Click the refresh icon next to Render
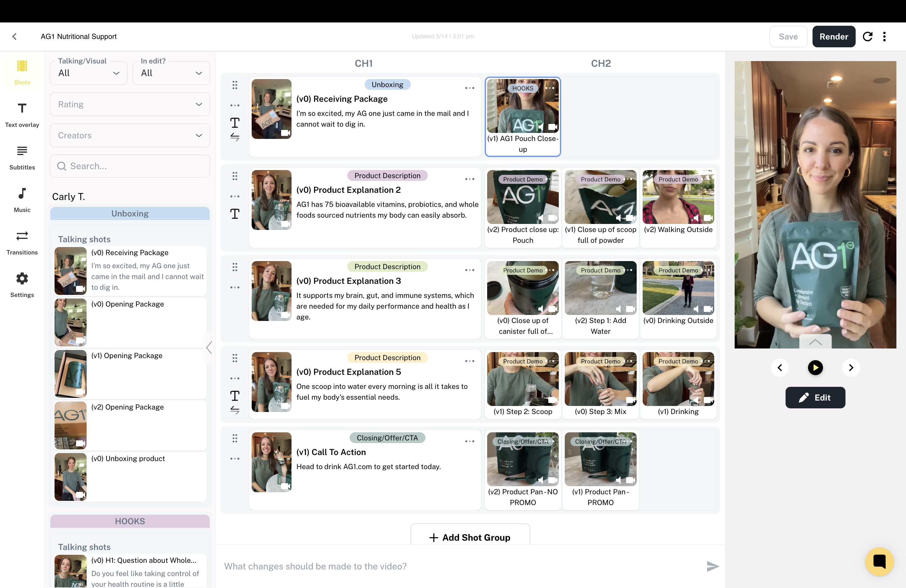The width and height of the screenshot is (906, 588). [868, 37]
